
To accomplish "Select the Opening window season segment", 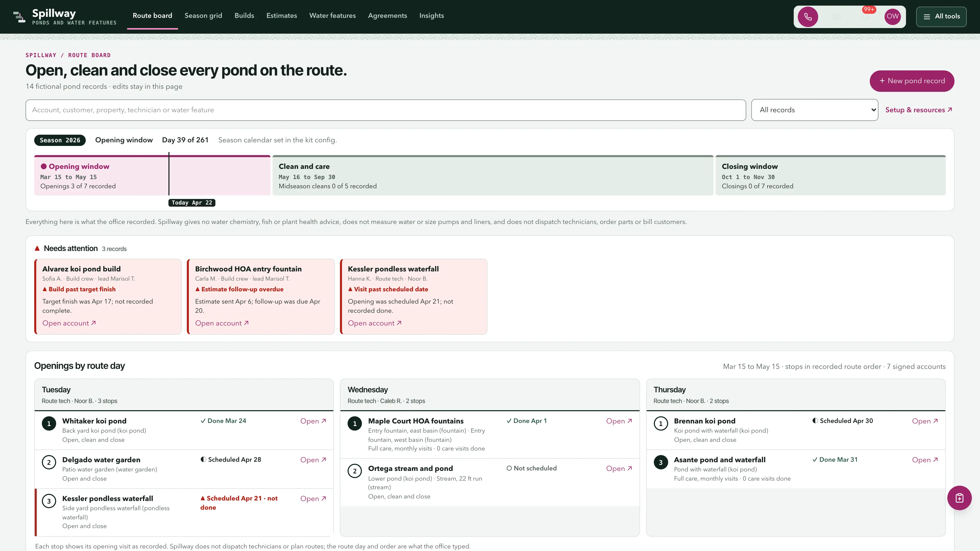I will (x=152, y=175).
